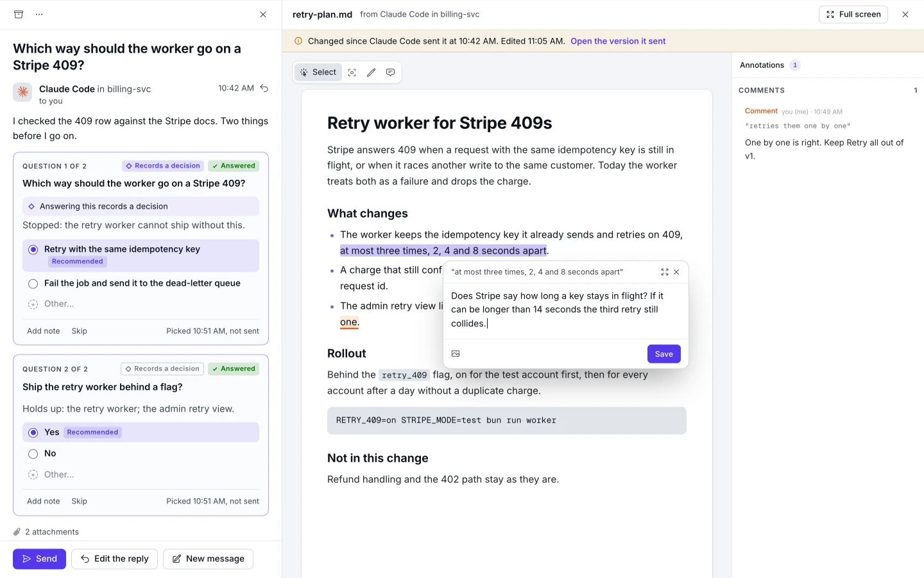Click the reply arrow next to 10:42 AM
The height and width of the screenshot is (578, 924).
pyautogui.click(x=264, y=89)
